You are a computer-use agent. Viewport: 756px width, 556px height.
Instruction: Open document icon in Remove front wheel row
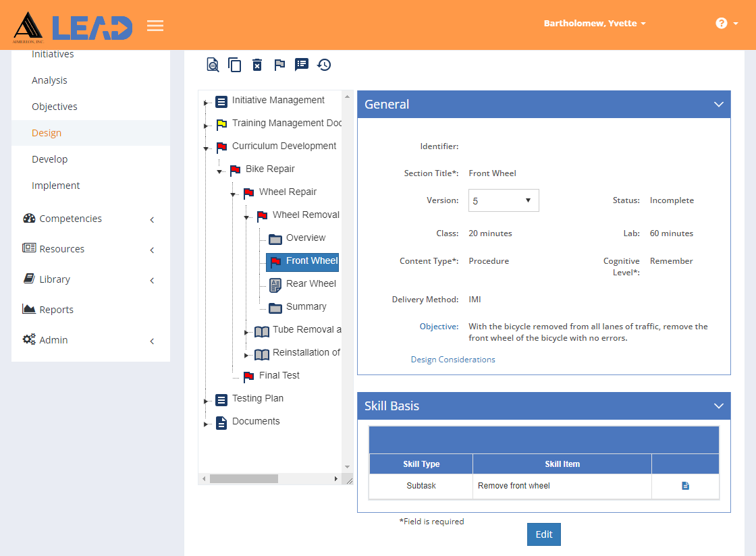tap(685, 486)
